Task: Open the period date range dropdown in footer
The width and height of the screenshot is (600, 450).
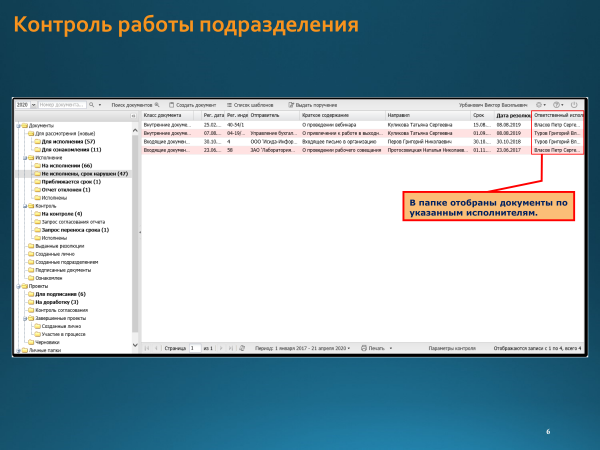Action: click(x=300, y=348)
